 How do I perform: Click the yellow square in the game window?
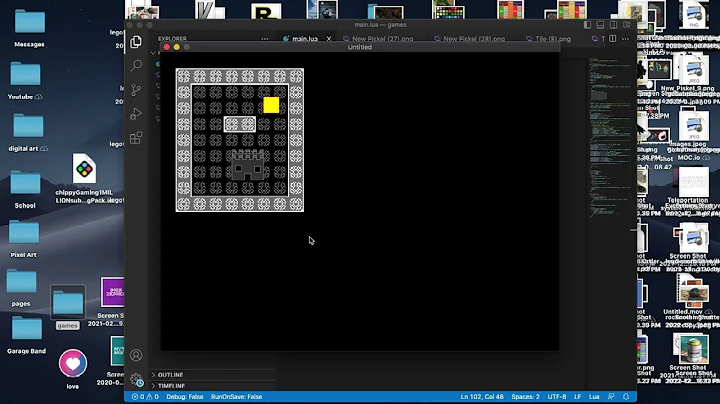point(271,105)
